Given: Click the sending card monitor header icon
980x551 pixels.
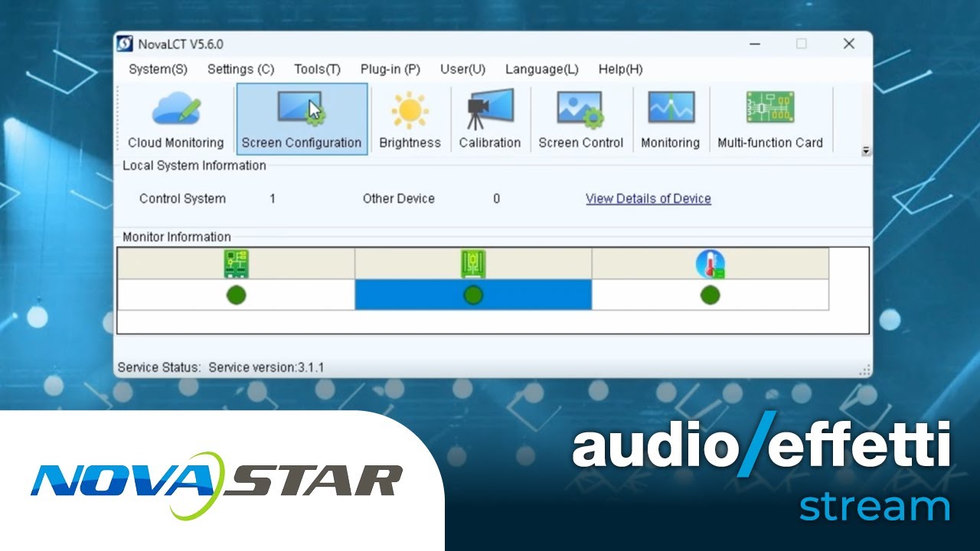Looking at the screenshot, I should click(236, 264).
